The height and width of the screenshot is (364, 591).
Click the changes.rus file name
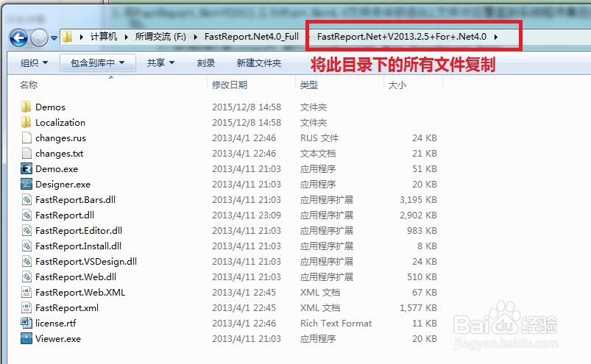(60, 138)
